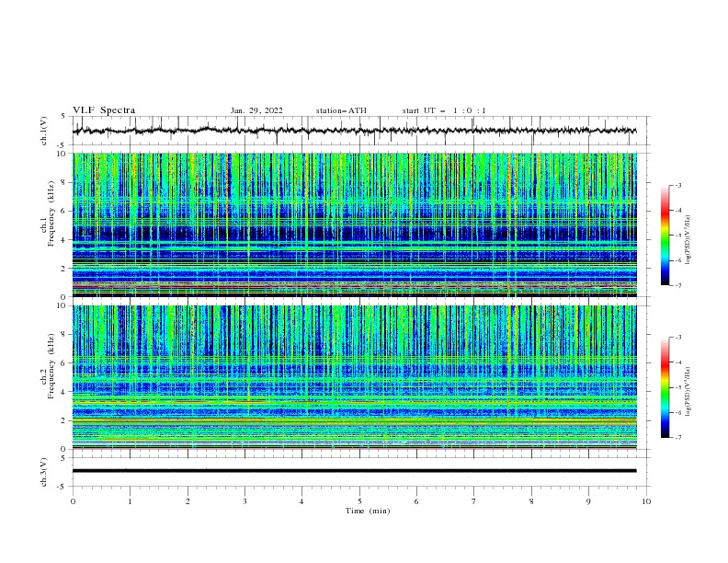Screen dimensions: 728x563
Task: Click the time axis tick label "7"
Action: pos(474,501)
